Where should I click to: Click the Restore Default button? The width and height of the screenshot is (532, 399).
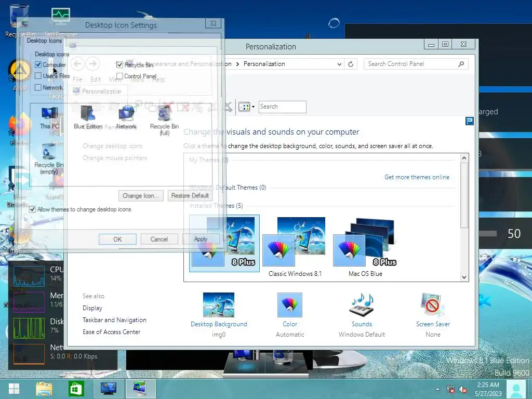pyautogui.click(x=190, y=196)
